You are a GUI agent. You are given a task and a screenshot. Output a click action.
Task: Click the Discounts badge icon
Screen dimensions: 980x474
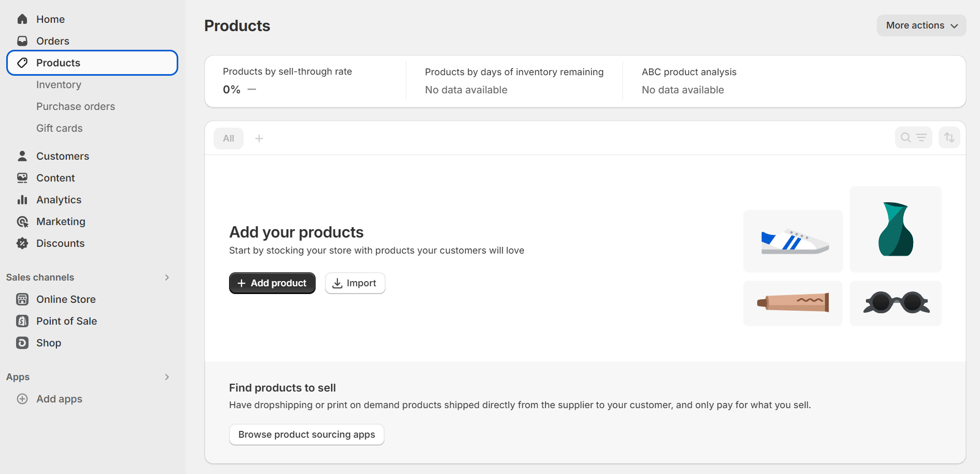click(x=22, y=243)
